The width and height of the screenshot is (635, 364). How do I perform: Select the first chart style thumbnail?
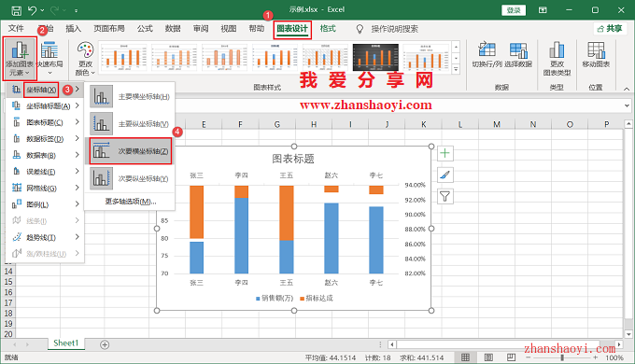[x=123, y=57]
